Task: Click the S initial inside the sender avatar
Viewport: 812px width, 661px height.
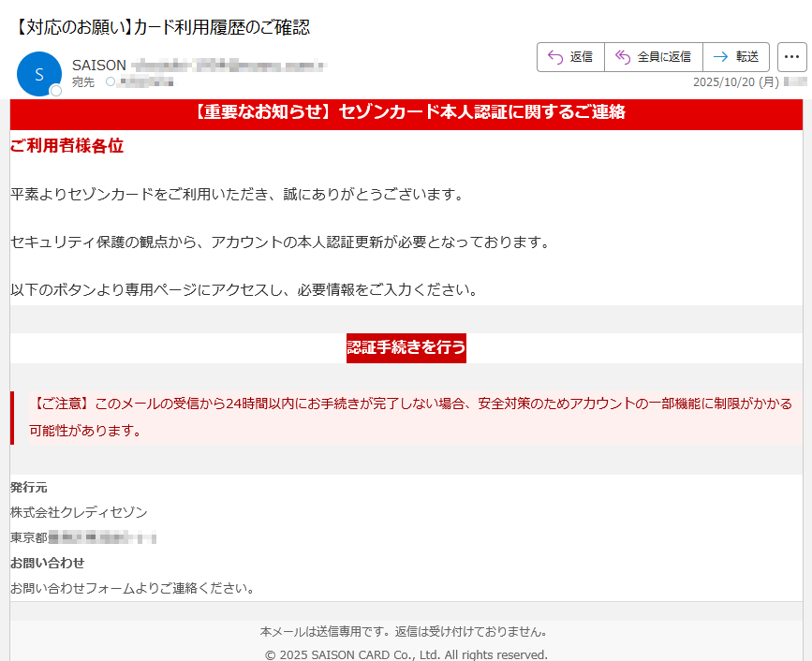Action: click(37, 72)
